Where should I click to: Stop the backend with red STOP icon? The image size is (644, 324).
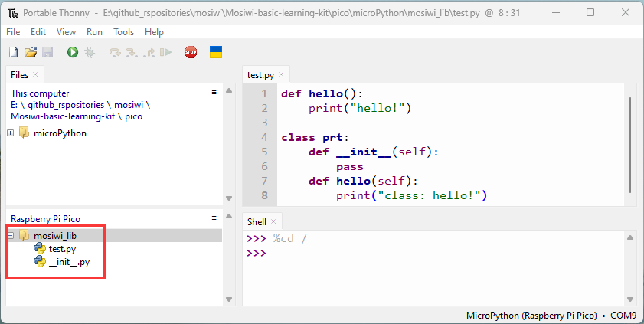(x=191, y=52)
